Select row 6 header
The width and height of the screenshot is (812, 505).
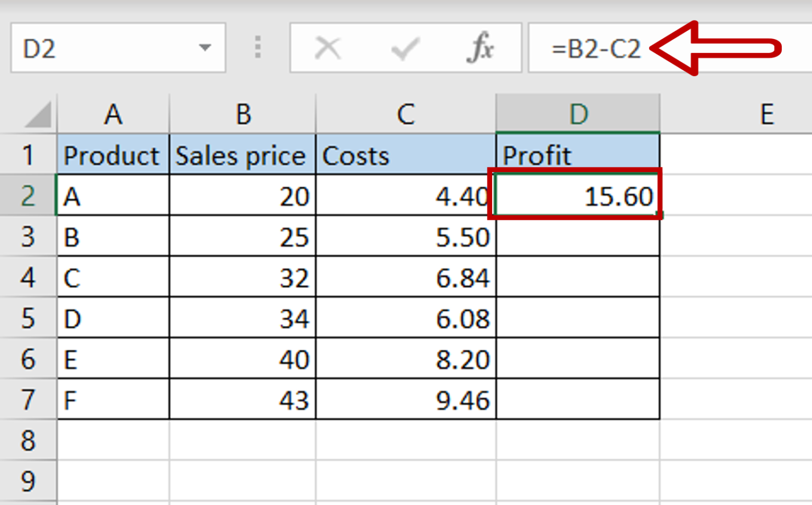coord(28,358)
